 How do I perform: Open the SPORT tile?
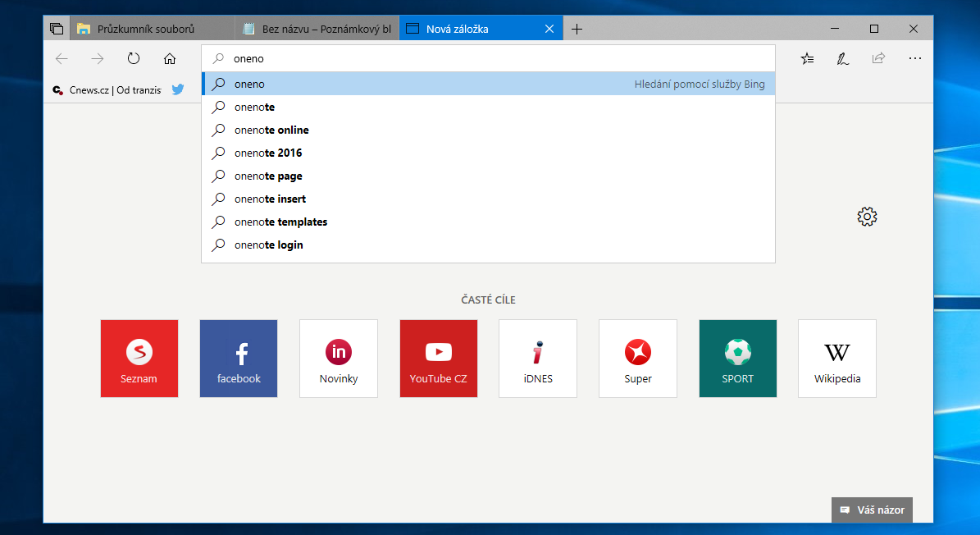coord(737,359)
